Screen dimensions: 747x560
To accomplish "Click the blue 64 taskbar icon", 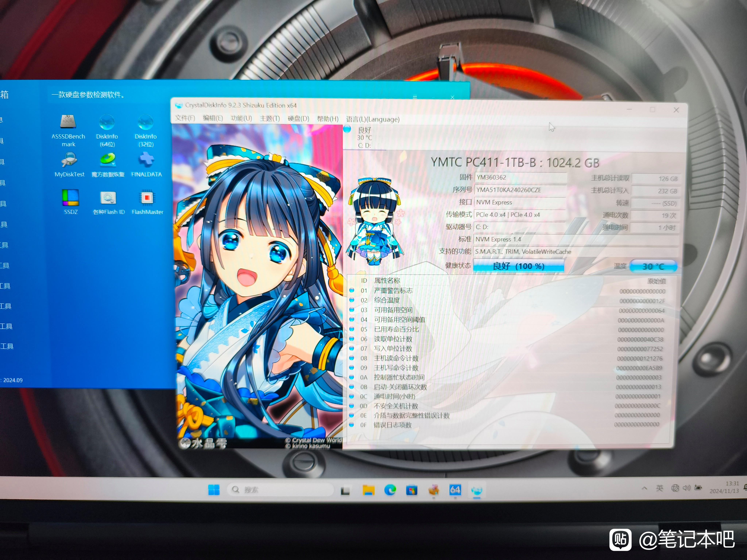I will click(455, 490).
